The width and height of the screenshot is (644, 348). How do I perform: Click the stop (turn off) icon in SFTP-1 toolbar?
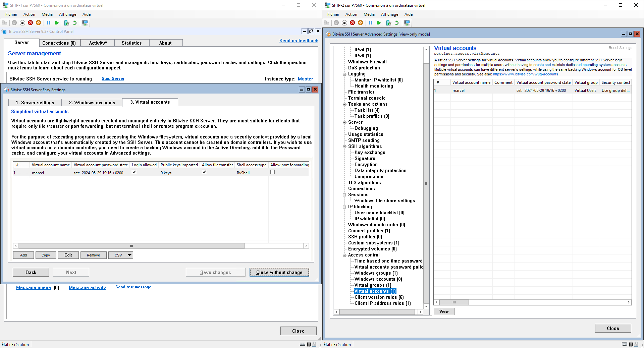point(22,23)
